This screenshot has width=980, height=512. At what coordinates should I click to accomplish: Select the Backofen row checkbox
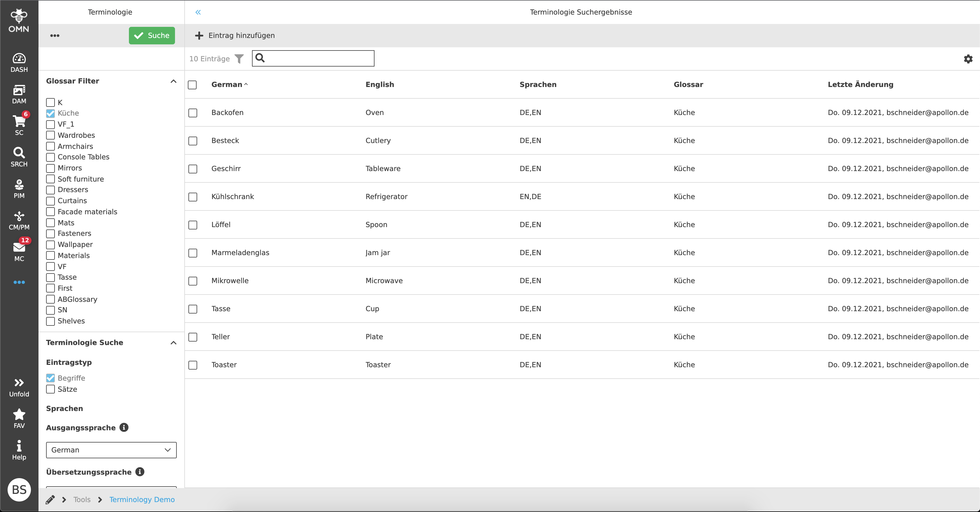(x=193, y=113)
